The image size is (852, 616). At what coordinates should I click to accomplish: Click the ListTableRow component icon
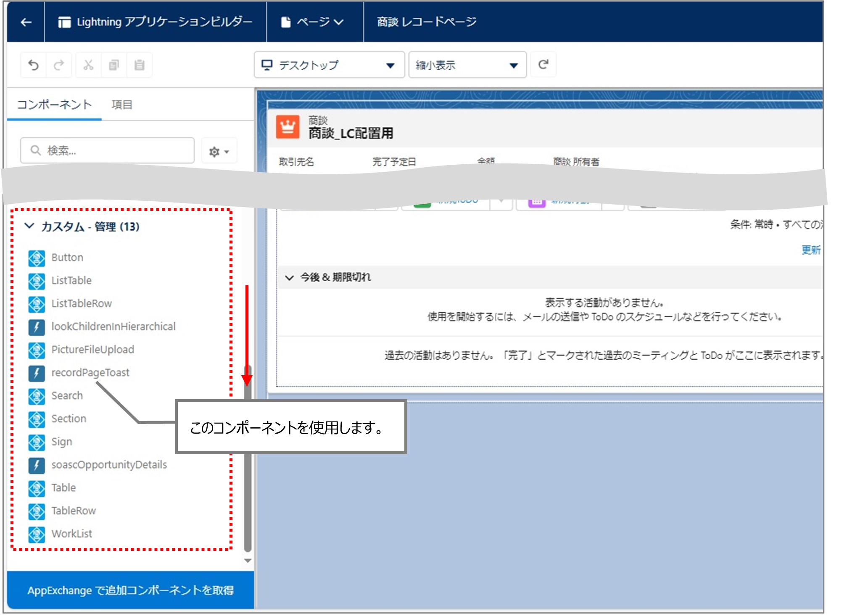[37, 304]
